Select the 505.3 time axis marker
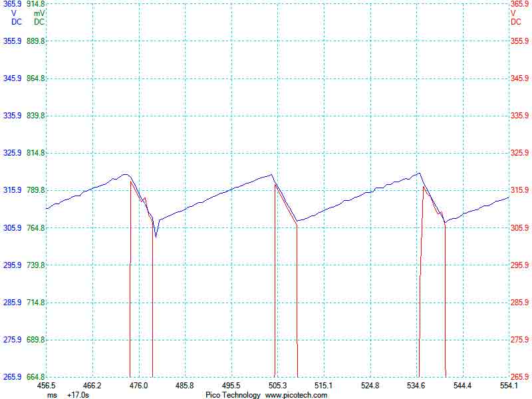532x399 pixels. [x=277, y=386]
